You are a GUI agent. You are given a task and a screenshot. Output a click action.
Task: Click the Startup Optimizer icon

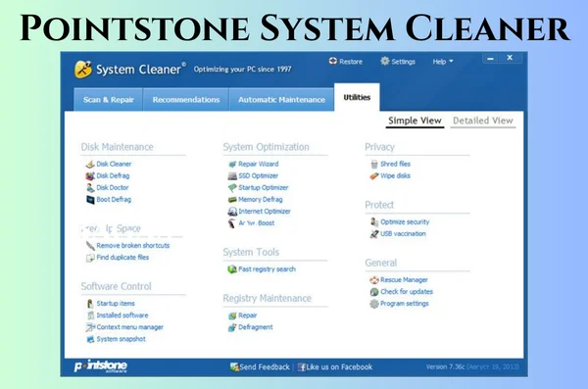pos(232,188)
